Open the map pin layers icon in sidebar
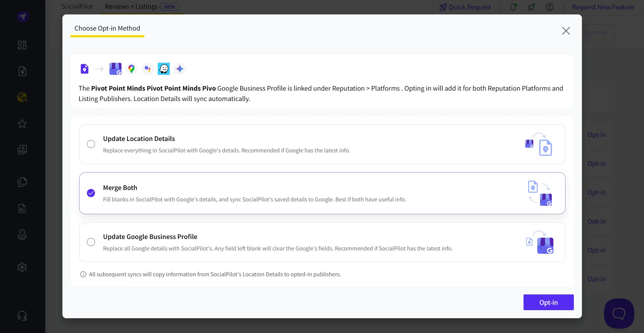Image resolution: width=644 pixels, height=333 pixels. tap(22, 235)
